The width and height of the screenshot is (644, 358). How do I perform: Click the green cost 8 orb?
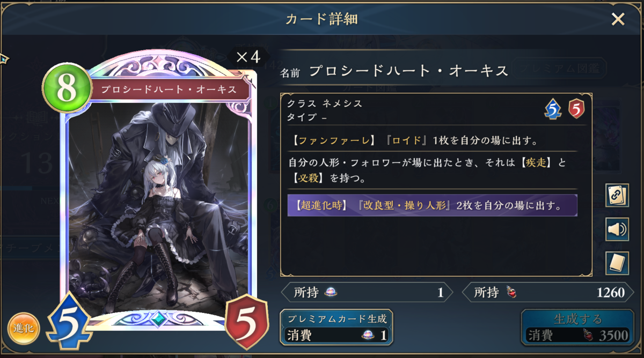tap(66, 89)
